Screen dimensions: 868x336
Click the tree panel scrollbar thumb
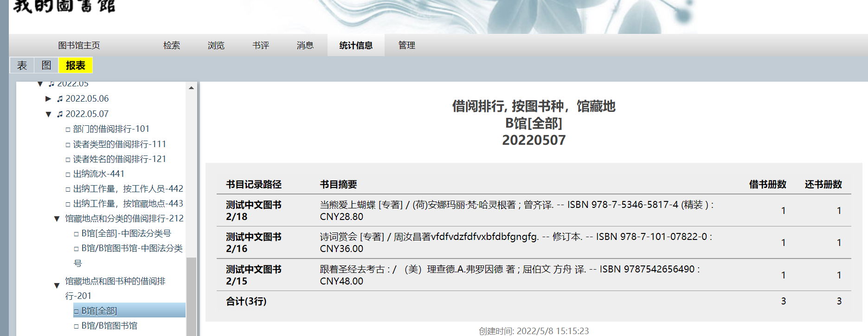coord(191,296)
